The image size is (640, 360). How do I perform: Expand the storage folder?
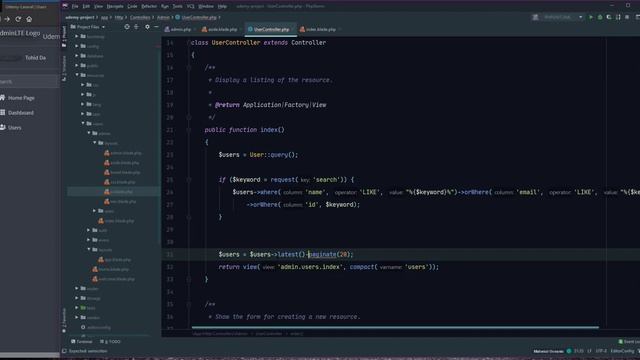tap(76, 298)
